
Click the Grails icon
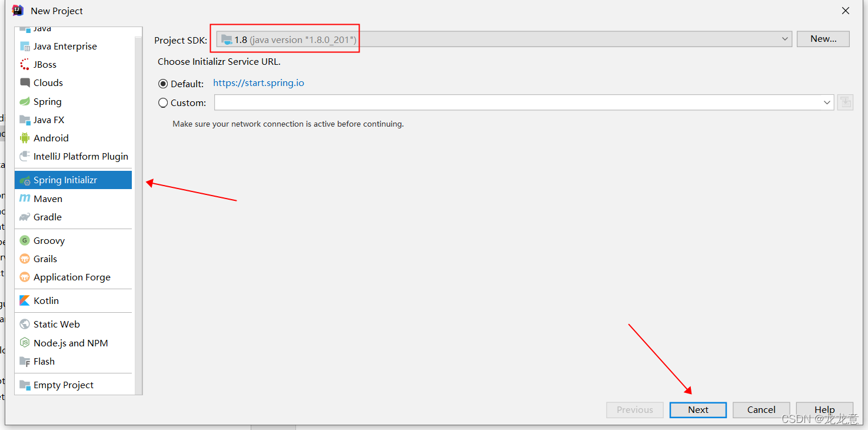tap(25, 259)
